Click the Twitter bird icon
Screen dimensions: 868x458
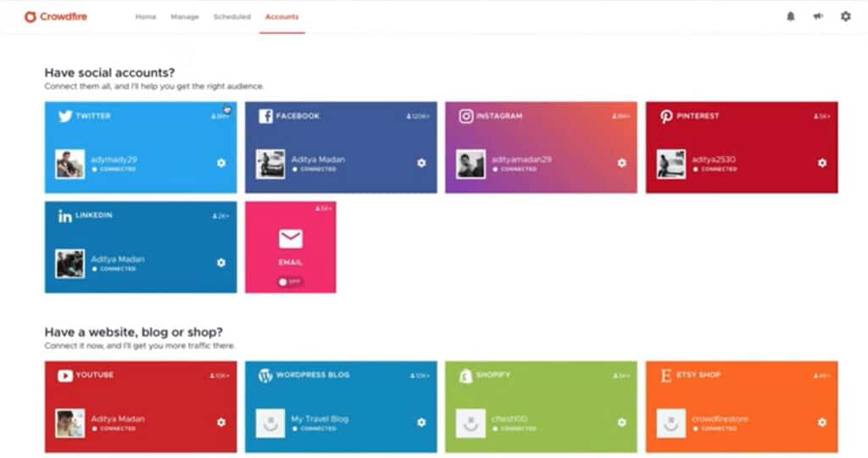click(x=65, y=115)
